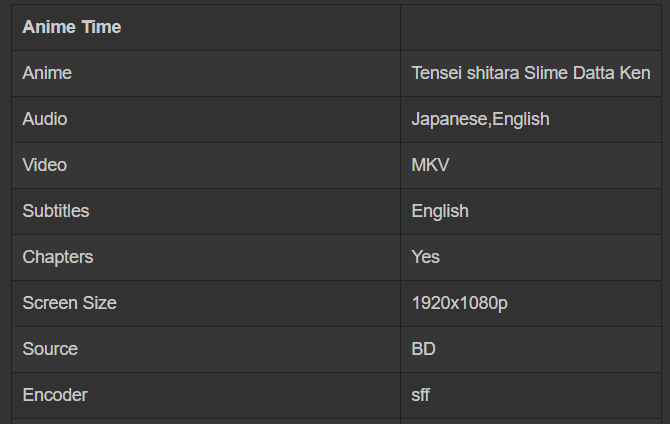This screenshot has height=424, width=670.
Task: Select the "Audio" row label
Action: (x=45, y=119)
